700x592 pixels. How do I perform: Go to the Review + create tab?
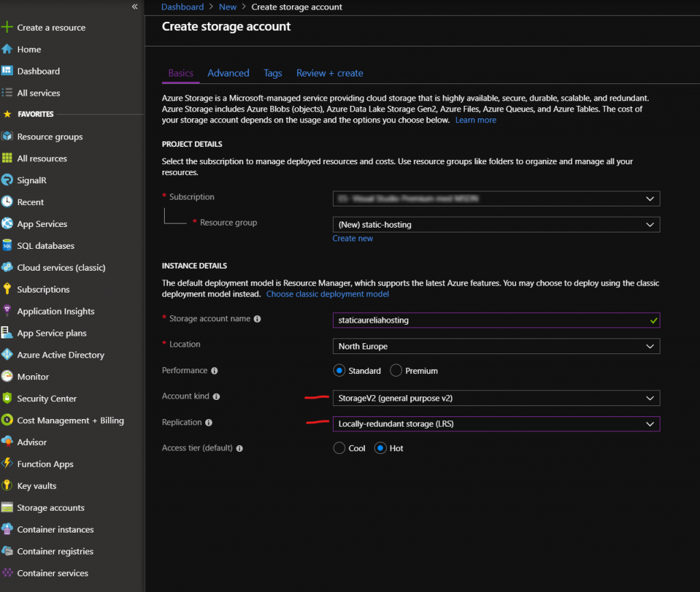coord(329,73)
